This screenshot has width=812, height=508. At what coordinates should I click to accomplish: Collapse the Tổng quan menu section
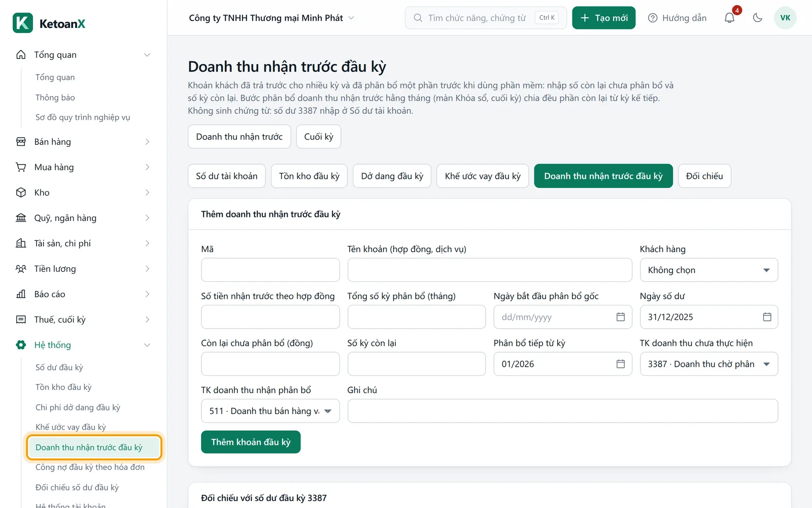147,55
